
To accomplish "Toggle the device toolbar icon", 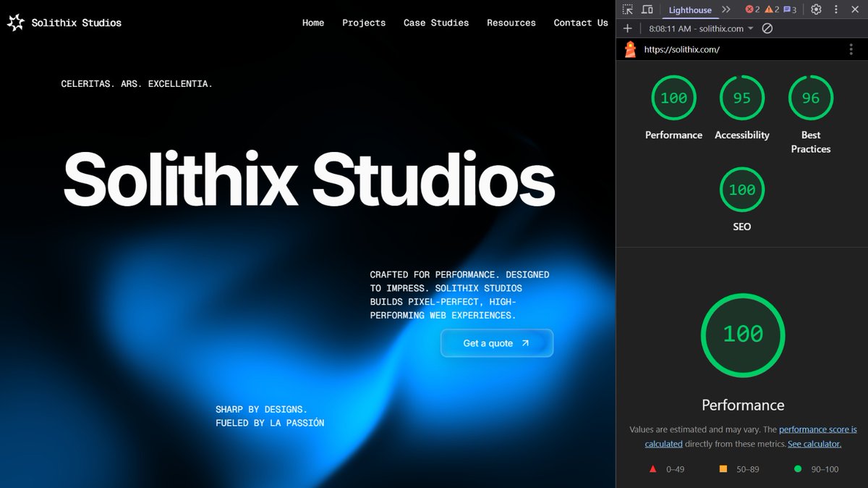I will (647, 9).
